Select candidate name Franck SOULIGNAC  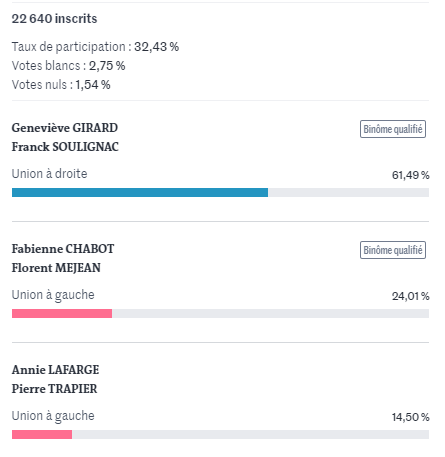[x=65, y=147]
